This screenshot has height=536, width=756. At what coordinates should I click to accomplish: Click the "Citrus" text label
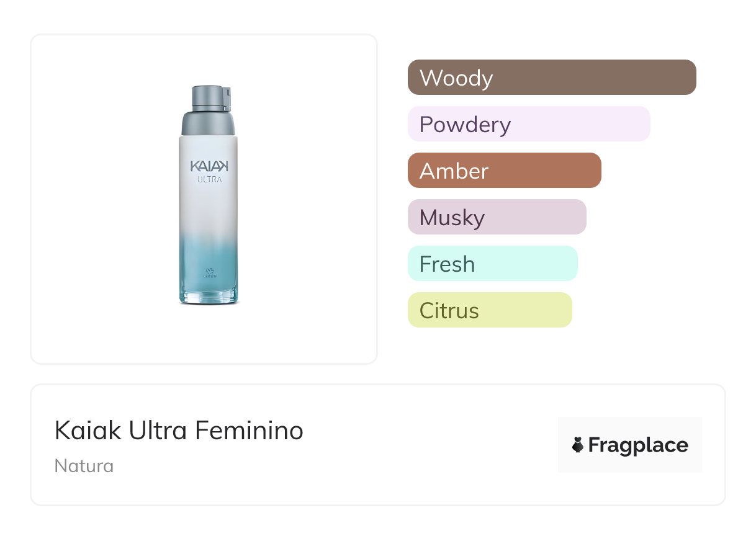(x=449, y=310)
